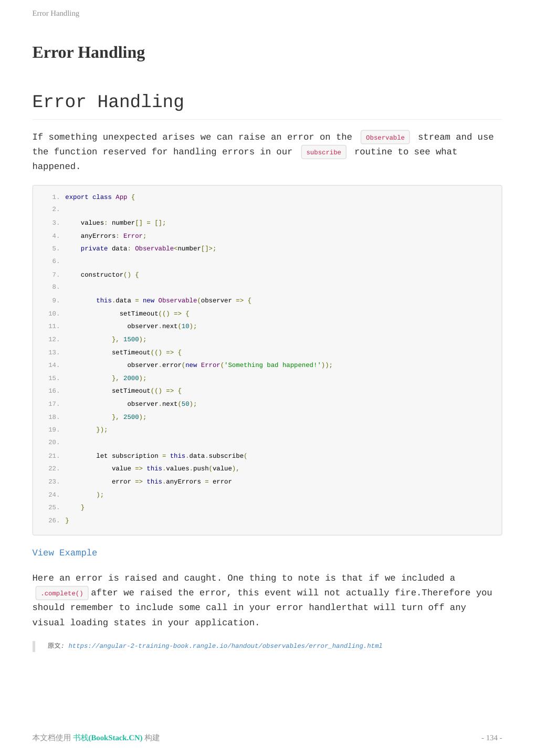Click the constructor keyword in the code

(x=102, y=275)
